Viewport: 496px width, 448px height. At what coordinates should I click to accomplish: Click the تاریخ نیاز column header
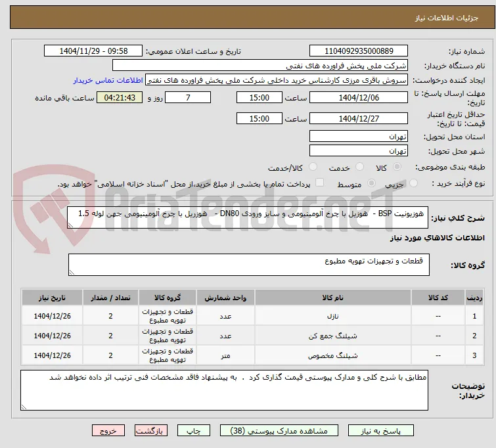pos(52,298)
